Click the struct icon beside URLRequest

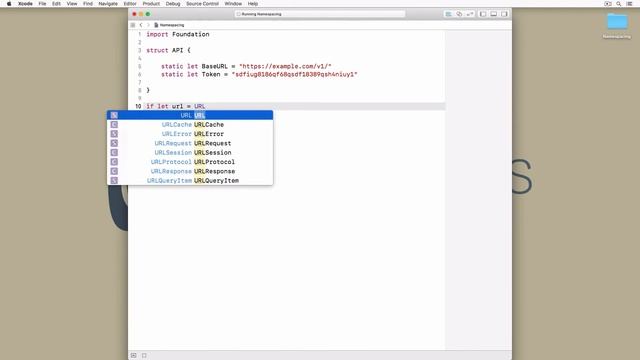[114, 143]
